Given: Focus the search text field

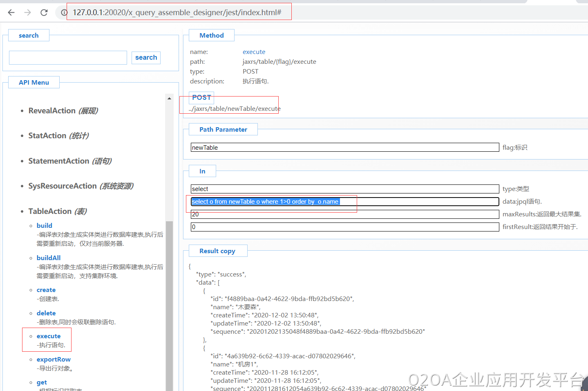Looking at the screenshot, I should (68, 58).
